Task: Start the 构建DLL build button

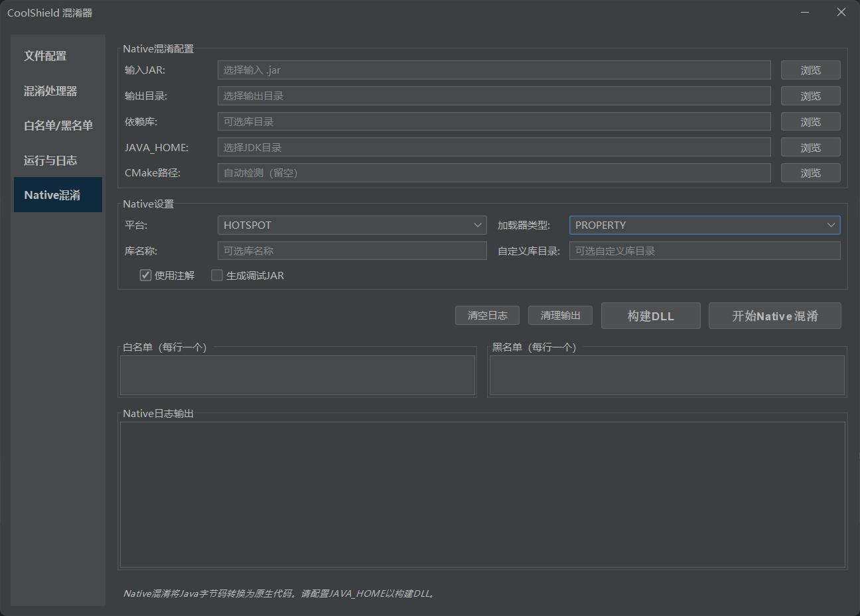Action: (x=650, y=316)
